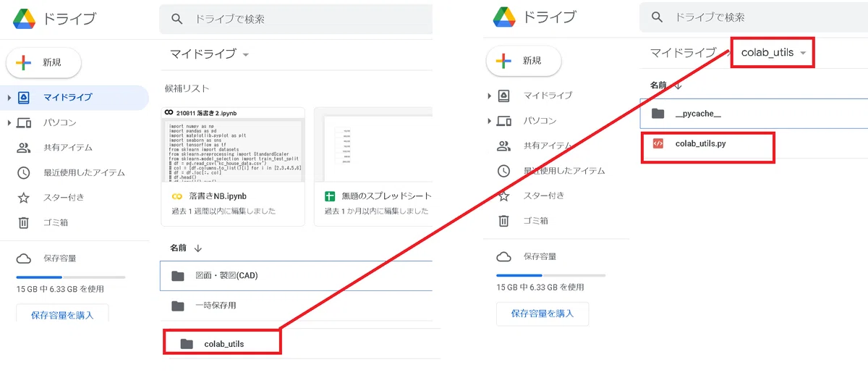Focus ドライブで検索 search field in right window
The image size is (868, 378).
coord(754,17)
